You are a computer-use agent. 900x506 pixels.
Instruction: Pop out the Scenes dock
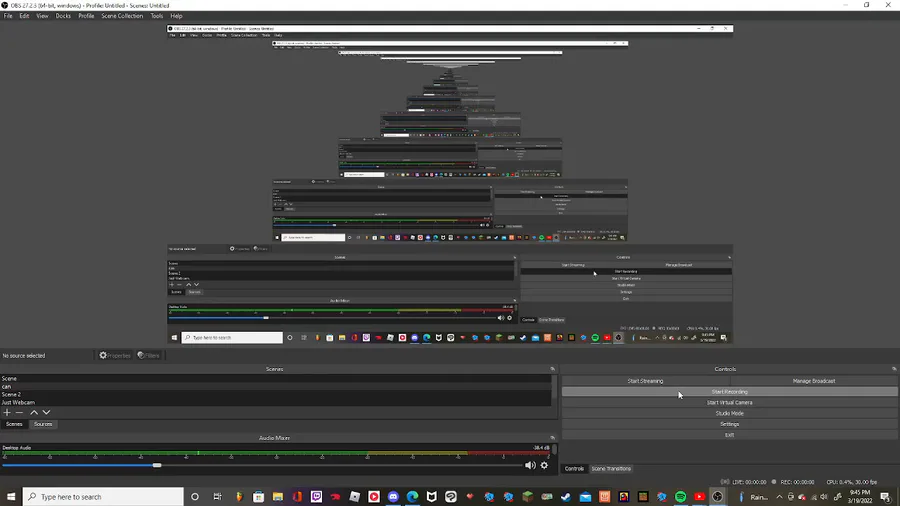pos(552,369)
